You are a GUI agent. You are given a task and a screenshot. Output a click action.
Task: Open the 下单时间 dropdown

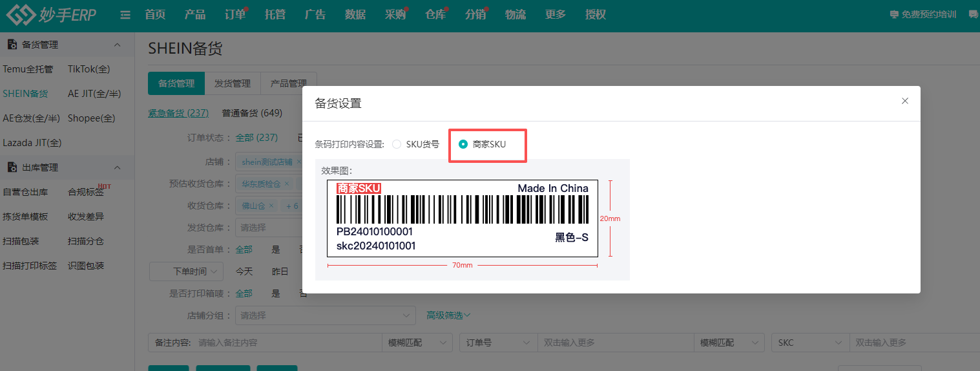point(186,271)
